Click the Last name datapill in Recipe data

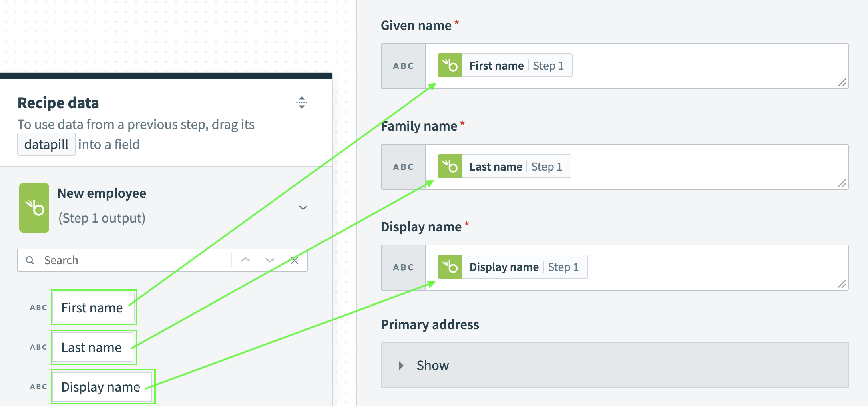[91, 347]
